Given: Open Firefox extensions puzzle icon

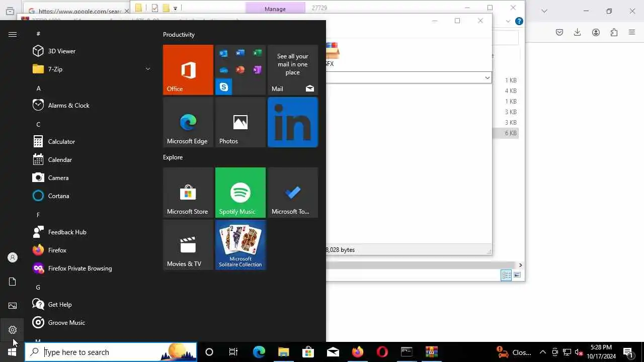Looking at the screenshot, I should pyautogui.click(x=614, y=32).
